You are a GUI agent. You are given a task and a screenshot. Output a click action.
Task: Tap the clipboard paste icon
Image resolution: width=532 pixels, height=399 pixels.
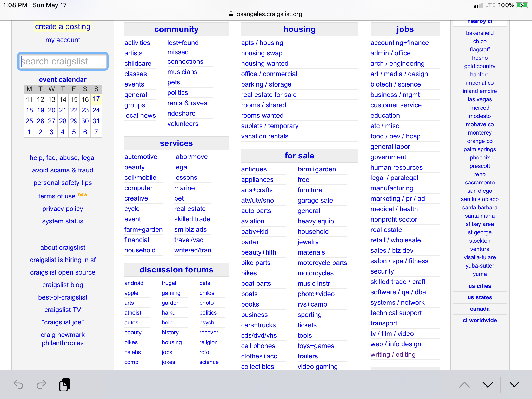tap(65, 385)
